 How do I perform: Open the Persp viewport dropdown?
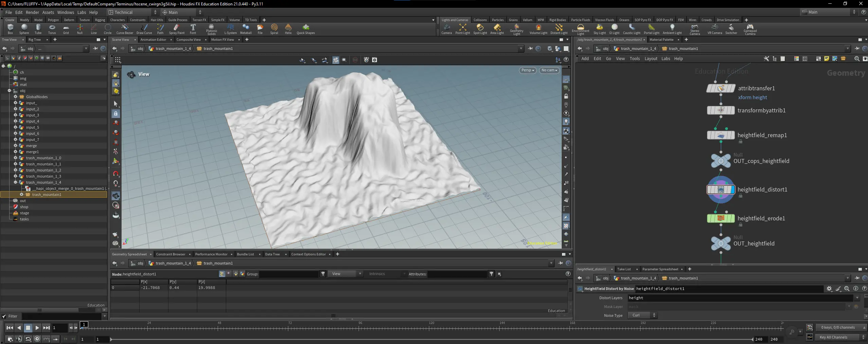[x=527, y=70]
